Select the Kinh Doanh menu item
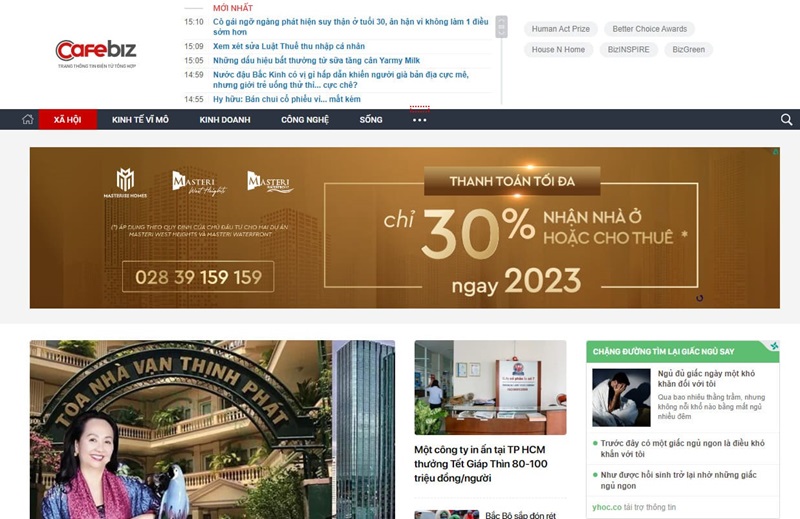The image size is (800, 519). tap(224, 120)
